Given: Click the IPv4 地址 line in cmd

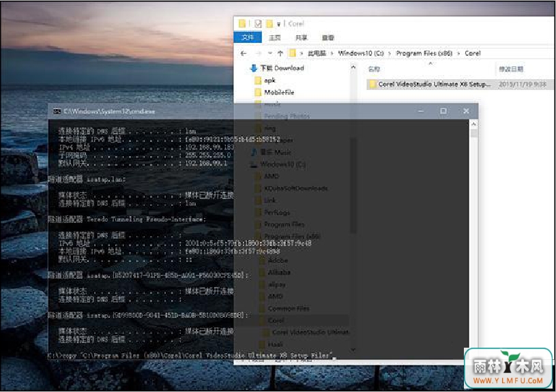Looking at the screenshot, I should pos(146,147).
